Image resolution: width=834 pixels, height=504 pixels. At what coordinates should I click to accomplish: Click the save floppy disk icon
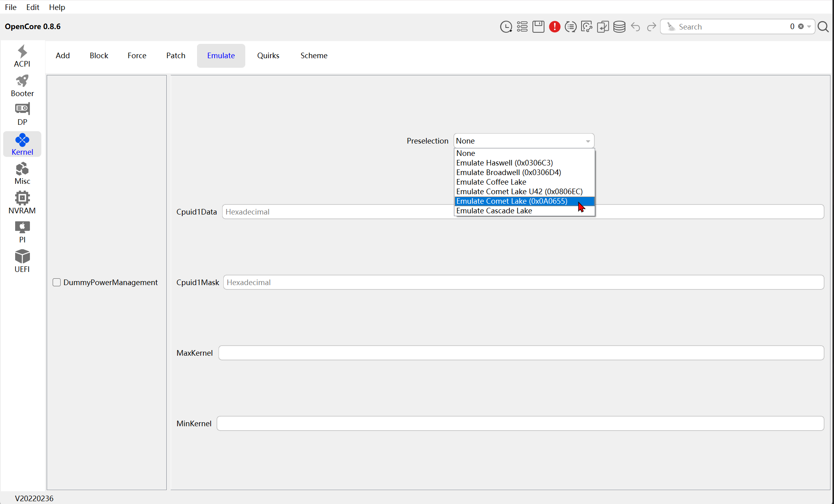click(538, 27)
